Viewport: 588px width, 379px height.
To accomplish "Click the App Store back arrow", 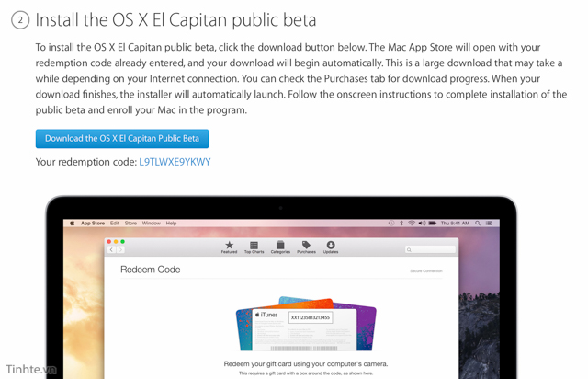I will pos(112,250).
